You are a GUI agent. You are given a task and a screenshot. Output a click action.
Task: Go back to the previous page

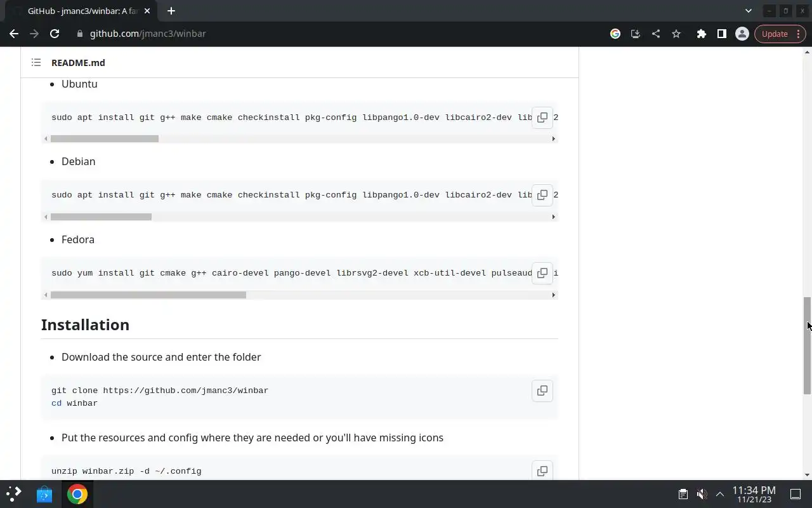14,34
